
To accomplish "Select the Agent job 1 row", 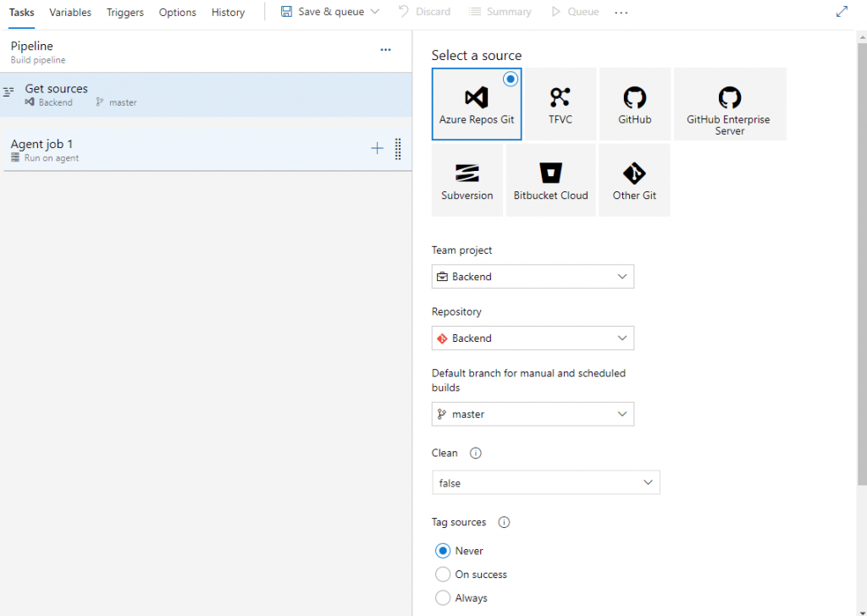I will (x=207, y=150).
